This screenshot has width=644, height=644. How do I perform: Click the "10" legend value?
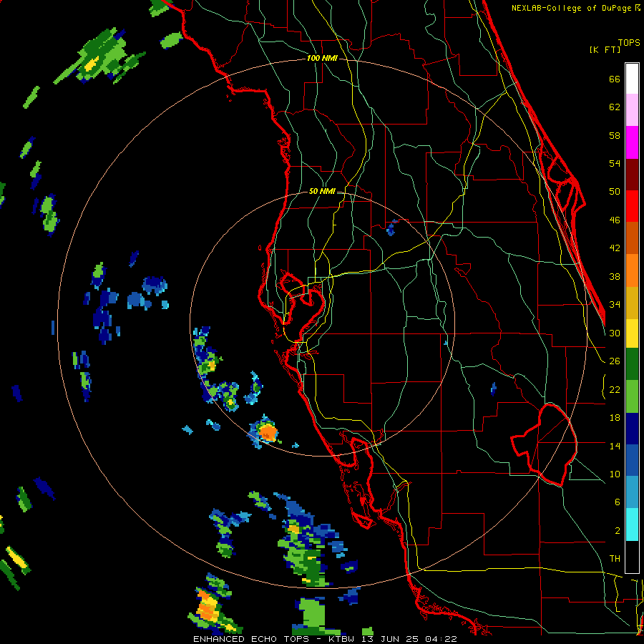pyautogui.click(x=615, y=474)
